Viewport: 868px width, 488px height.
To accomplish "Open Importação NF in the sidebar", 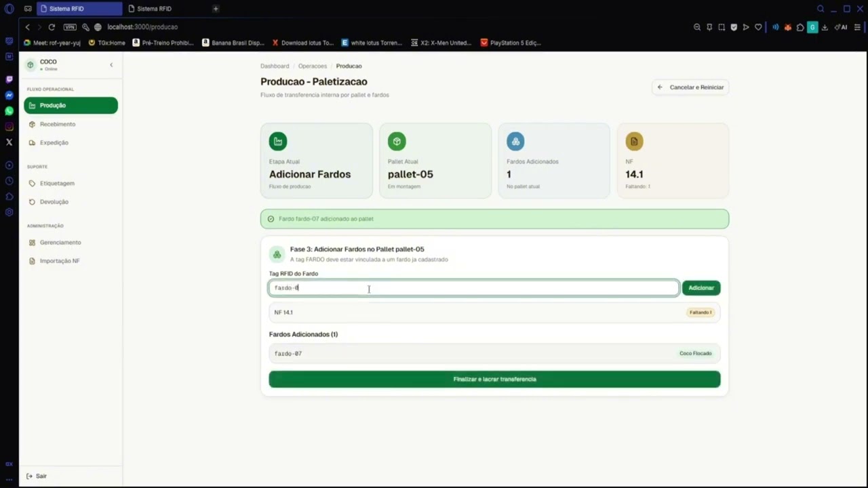I will [x=71, y=261].
